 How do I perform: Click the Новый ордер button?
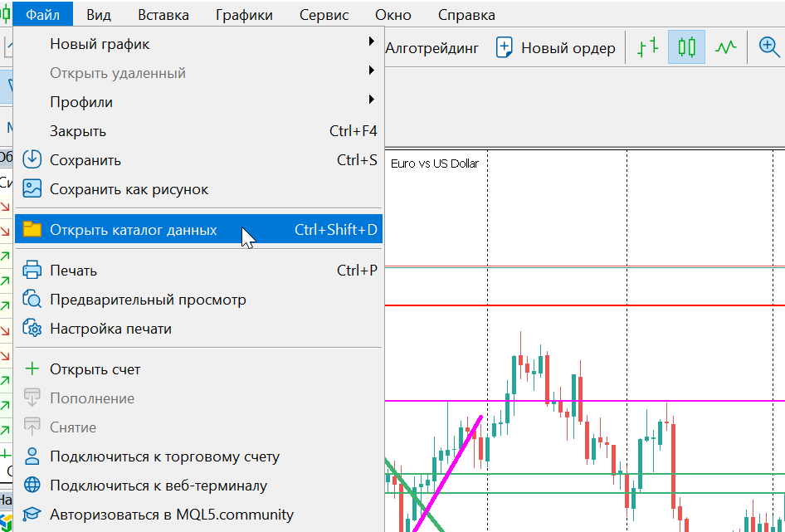pyautogui.click(x=556, y=47)
